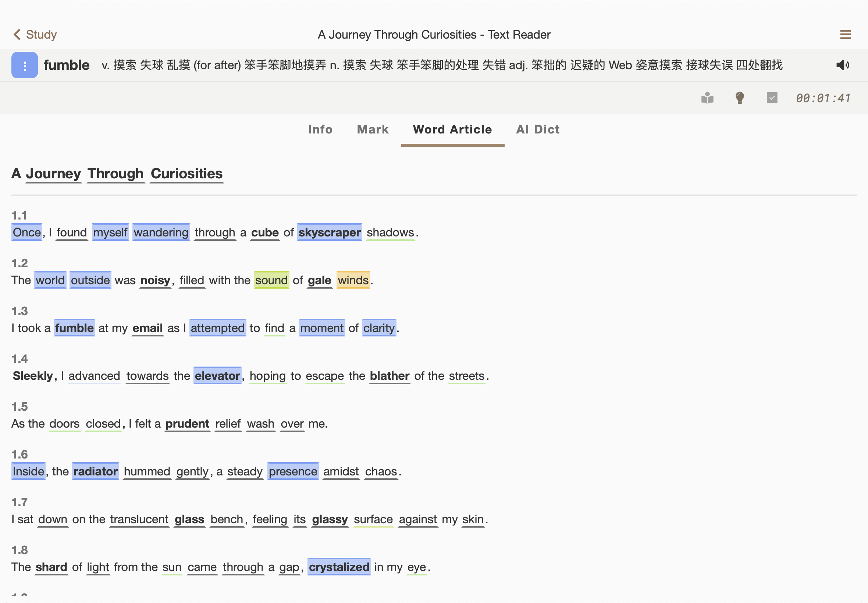Click the highlighted word crystalized
This screenshot has width=868, height=603.
click(339, 567)
